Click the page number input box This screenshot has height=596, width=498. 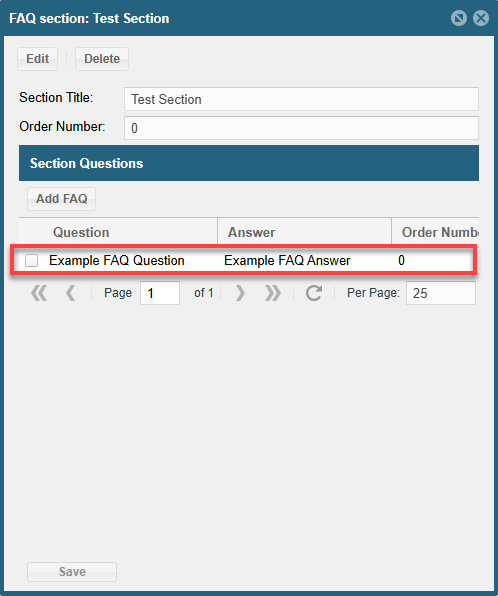click(x=160, y=293)
